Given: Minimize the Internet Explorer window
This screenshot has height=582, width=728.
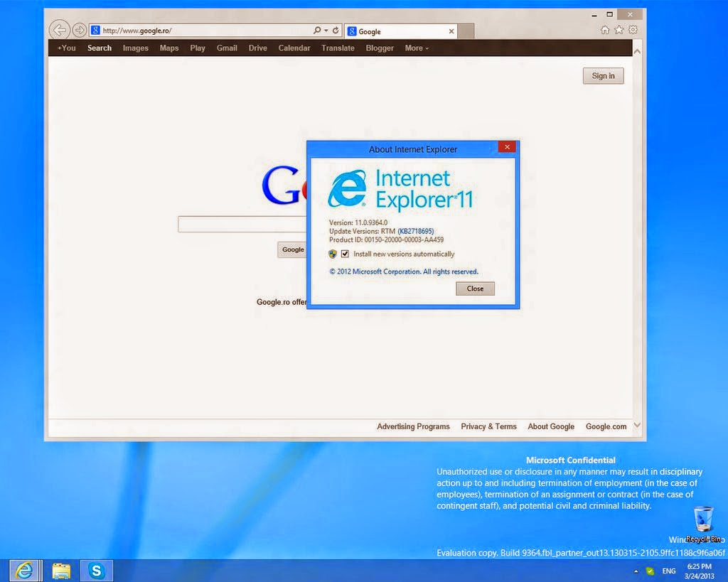Looking at the screenshot, I should (x=594, y=15).
